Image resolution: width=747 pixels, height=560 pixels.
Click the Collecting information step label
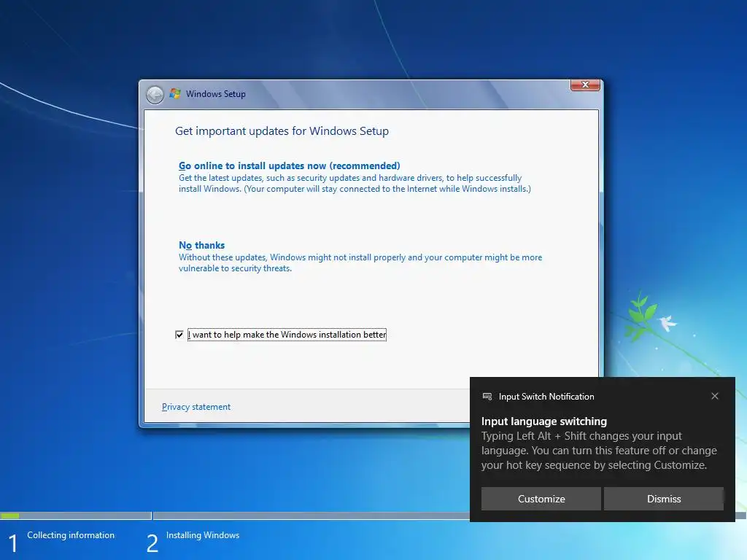coord(71,534)
